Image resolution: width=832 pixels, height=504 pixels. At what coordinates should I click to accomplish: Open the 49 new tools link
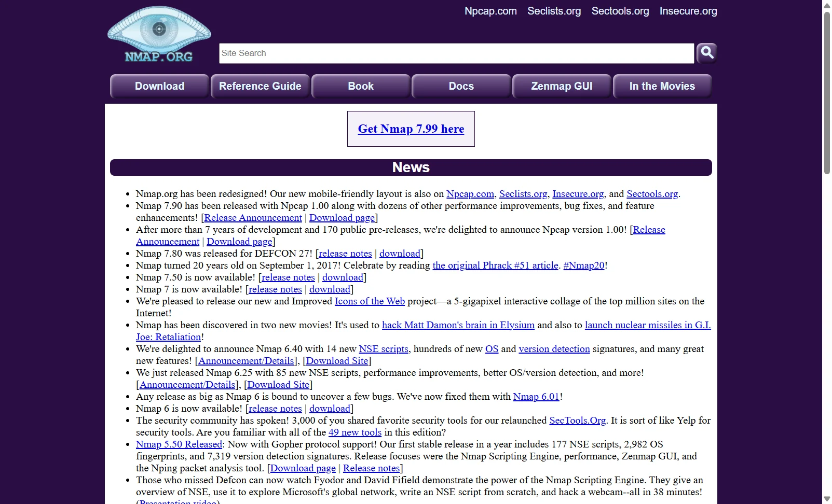click(x=355, y=432)
